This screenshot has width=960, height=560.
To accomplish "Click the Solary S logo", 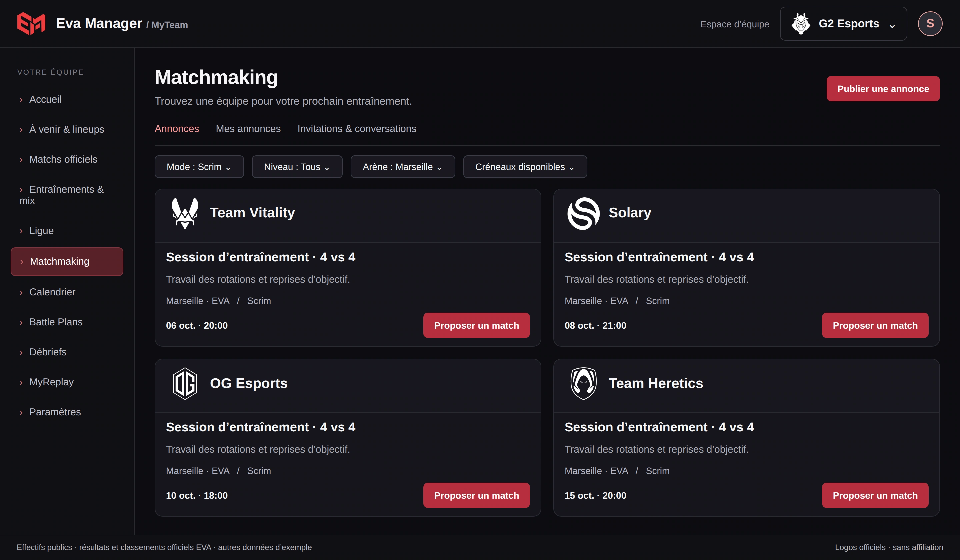I will [x=583, y=213].
